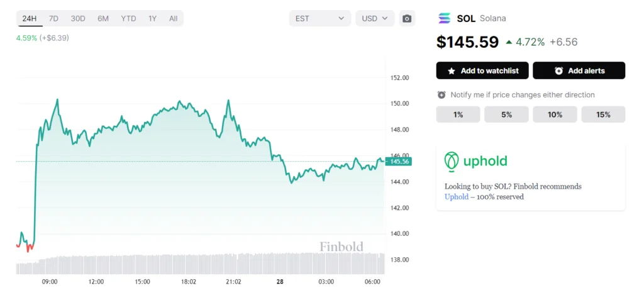Open the Uphold hyperlink
Viewport: 644px width, 300px height.
(457, 197)
